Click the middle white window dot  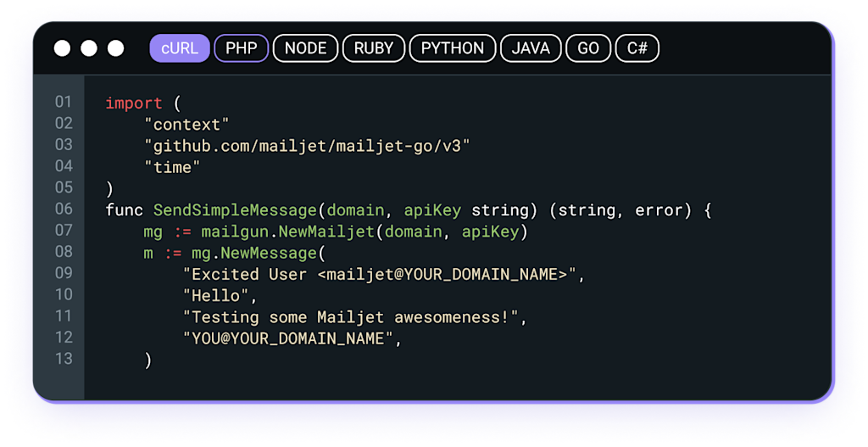point(89,48)
